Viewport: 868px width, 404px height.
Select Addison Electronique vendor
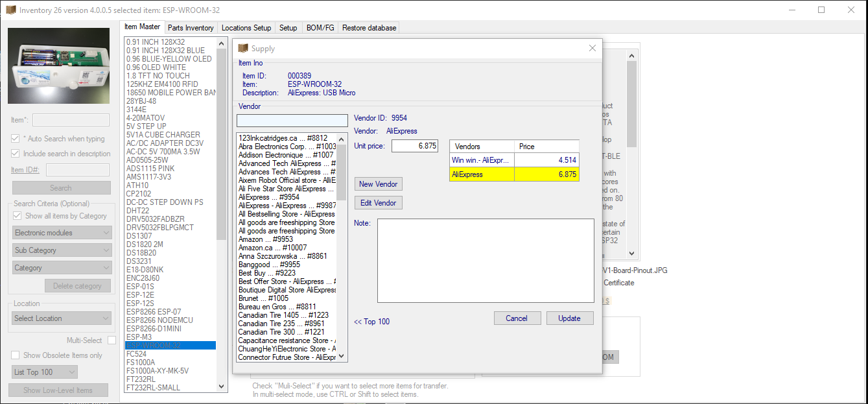pos(287,155)
